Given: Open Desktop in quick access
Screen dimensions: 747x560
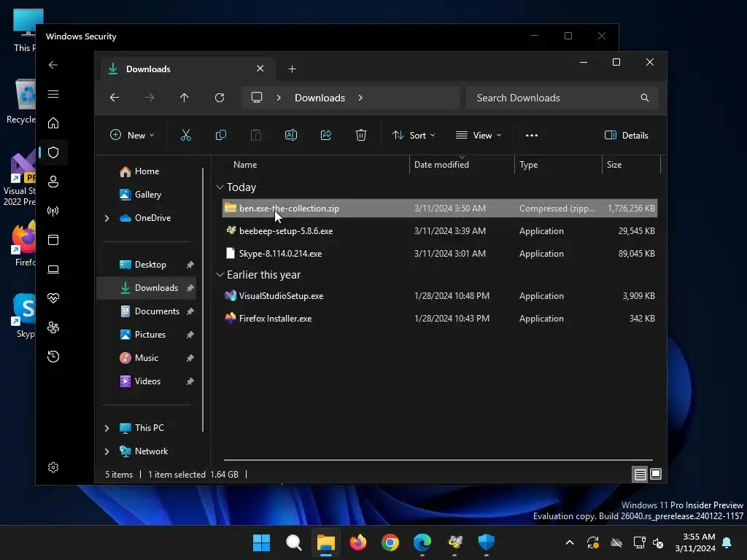Looking at the screenshot, I should click(x=150, y=265).
